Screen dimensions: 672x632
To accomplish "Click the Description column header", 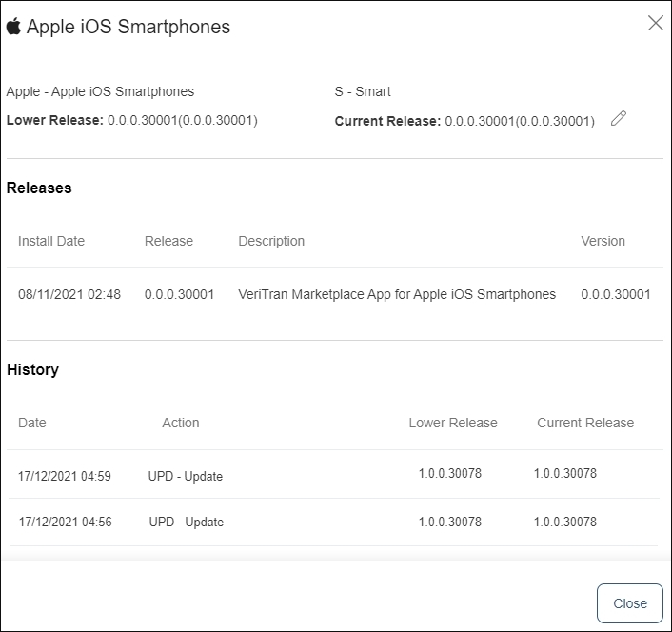I will [271, 241].
